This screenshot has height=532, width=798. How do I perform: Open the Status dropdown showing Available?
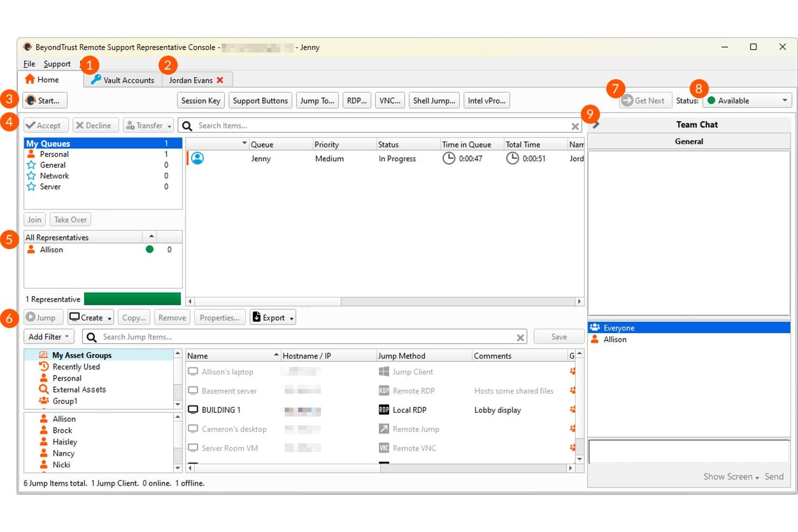click(x=747, y=101)
